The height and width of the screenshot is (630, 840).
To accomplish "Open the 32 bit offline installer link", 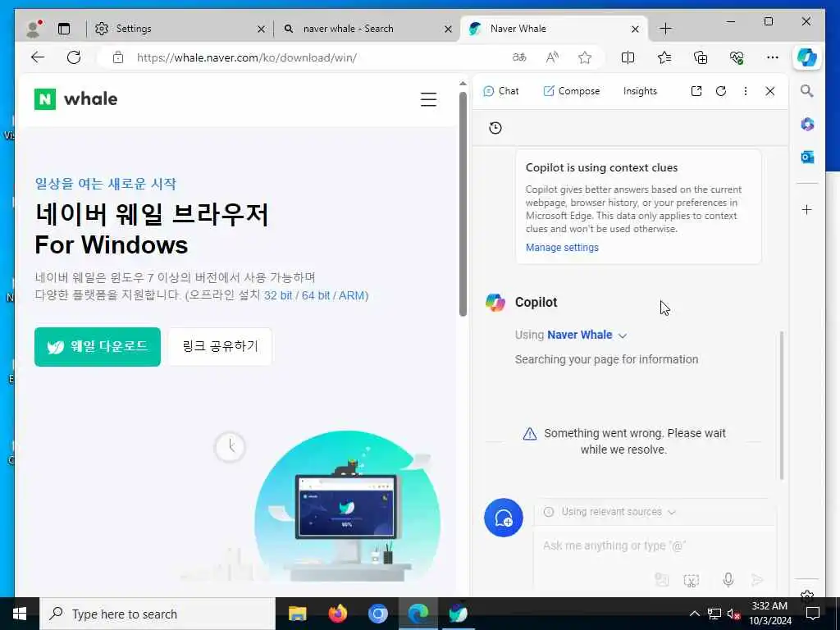I will click(x=278, y=295).
